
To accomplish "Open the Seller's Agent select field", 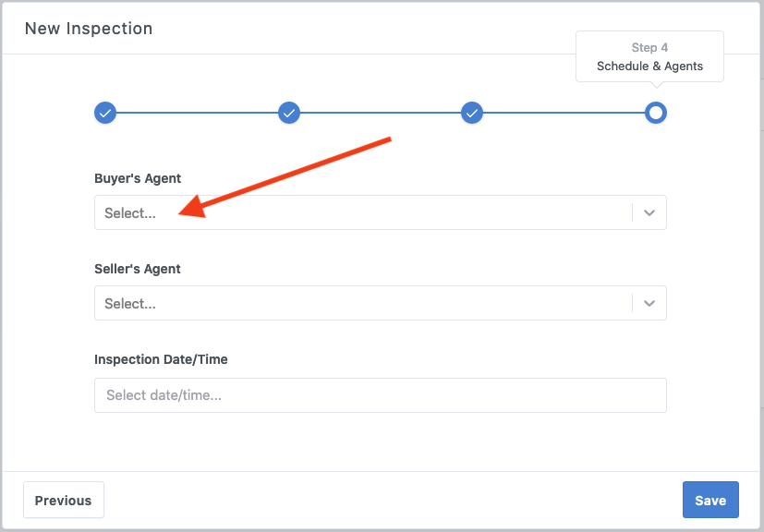I will click(x=362, y=303).
